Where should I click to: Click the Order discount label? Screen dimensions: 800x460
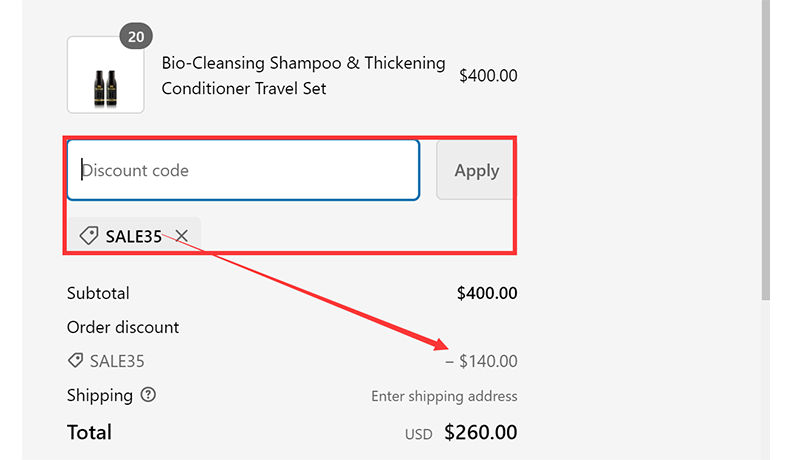(123, 327)
